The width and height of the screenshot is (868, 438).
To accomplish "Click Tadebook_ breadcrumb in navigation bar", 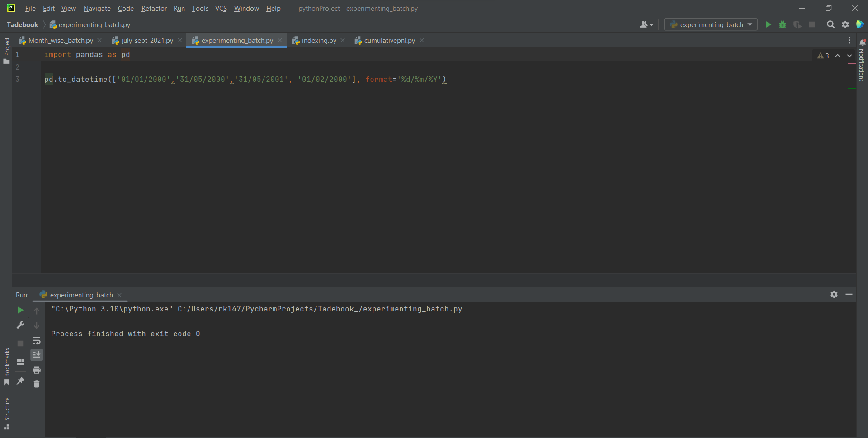I will [23, 24].
